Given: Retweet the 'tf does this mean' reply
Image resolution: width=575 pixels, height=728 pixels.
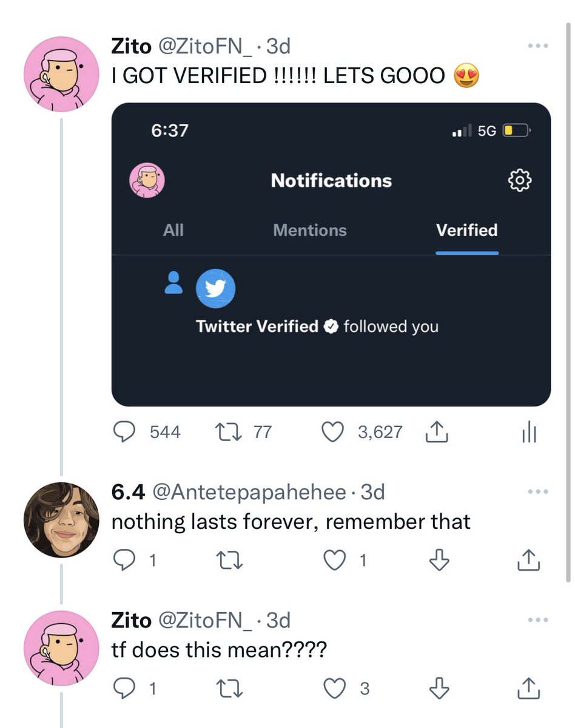Looking at the screenshot, I should pyautogui.click(x=230, y=689).
